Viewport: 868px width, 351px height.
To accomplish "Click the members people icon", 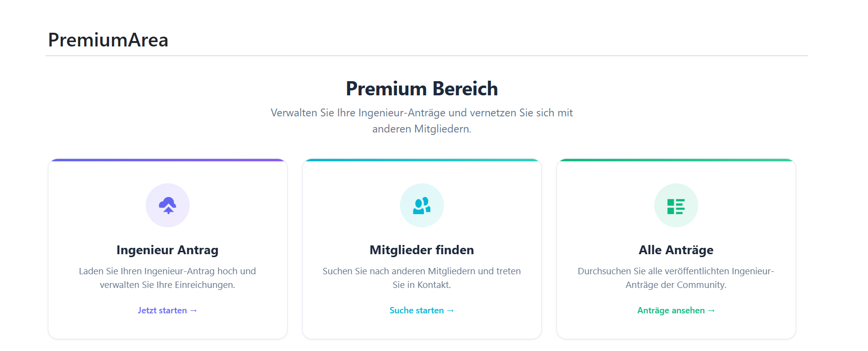I will tap(422, 205).
